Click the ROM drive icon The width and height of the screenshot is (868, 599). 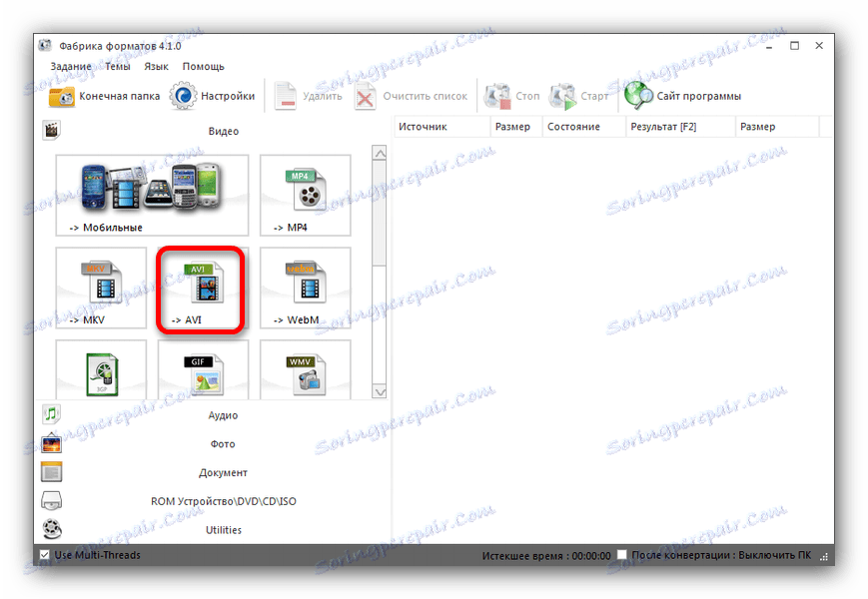coord(51,501)
